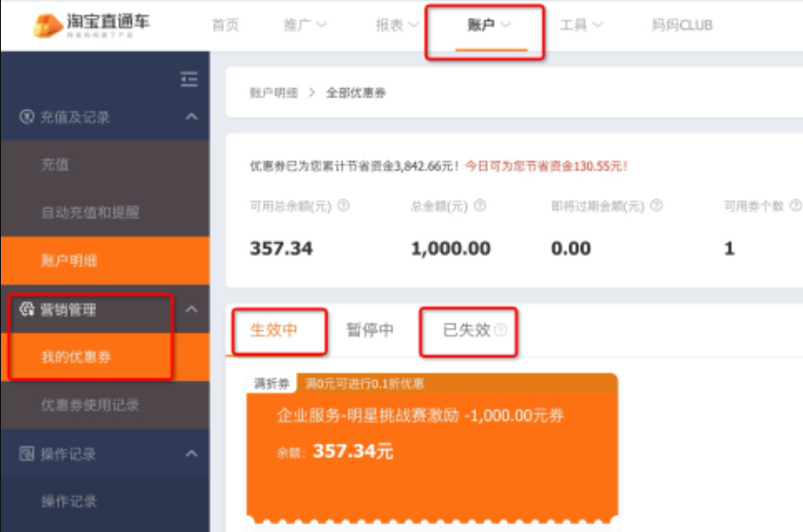Click the 1,000.00 total amount value
This screenshot has width=803, height=532.
pyautogui.click(x=451, y=248)
